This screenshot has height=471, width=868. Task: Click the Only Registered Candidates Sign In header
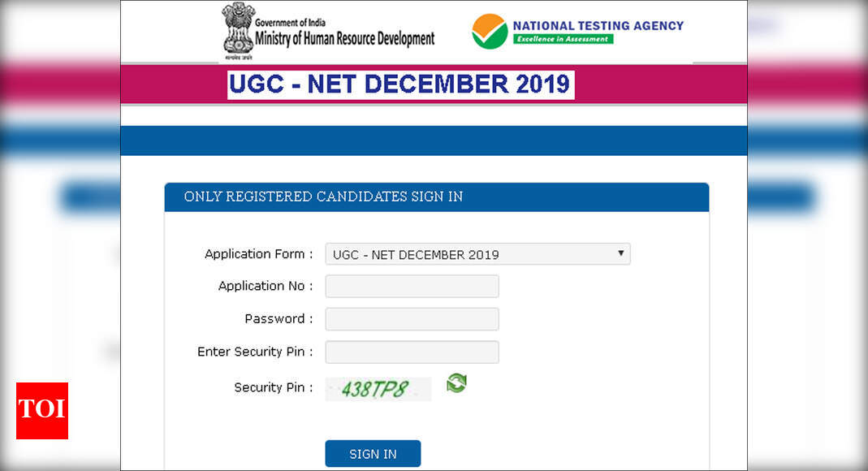tap(323, 197)
